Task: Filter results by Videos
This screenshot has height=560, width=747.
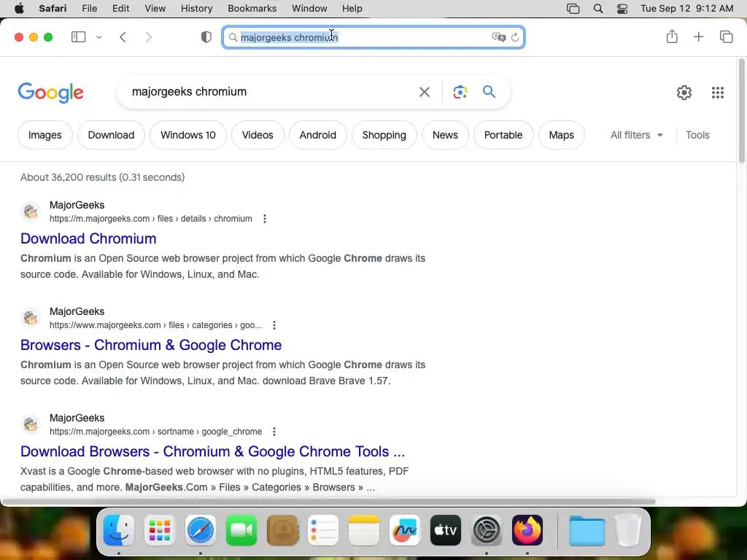Action: pyautogui.click(x=258, y=135)
